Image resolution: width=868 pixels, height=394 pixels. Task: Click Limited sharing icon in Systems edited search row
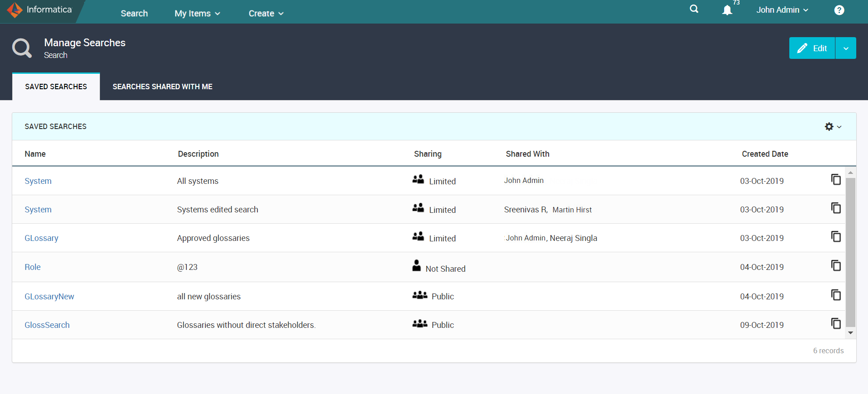[418, 207]
